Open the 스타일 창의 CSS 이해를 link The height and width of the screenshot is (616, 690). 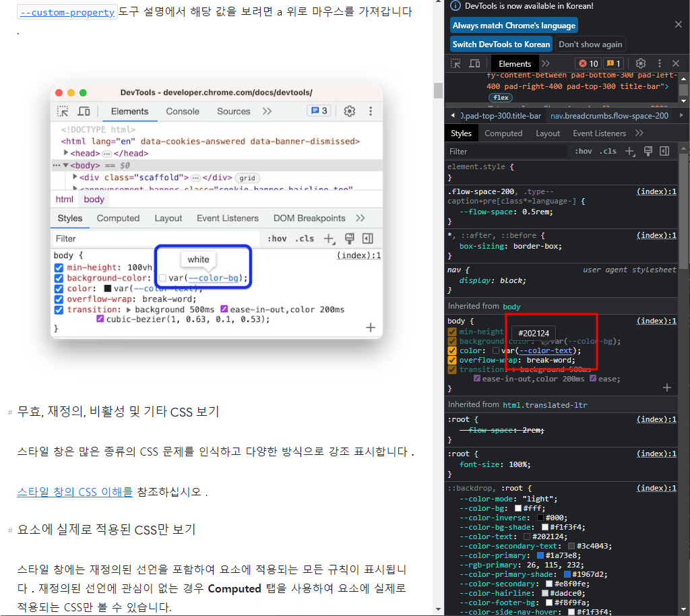(74, 491)
